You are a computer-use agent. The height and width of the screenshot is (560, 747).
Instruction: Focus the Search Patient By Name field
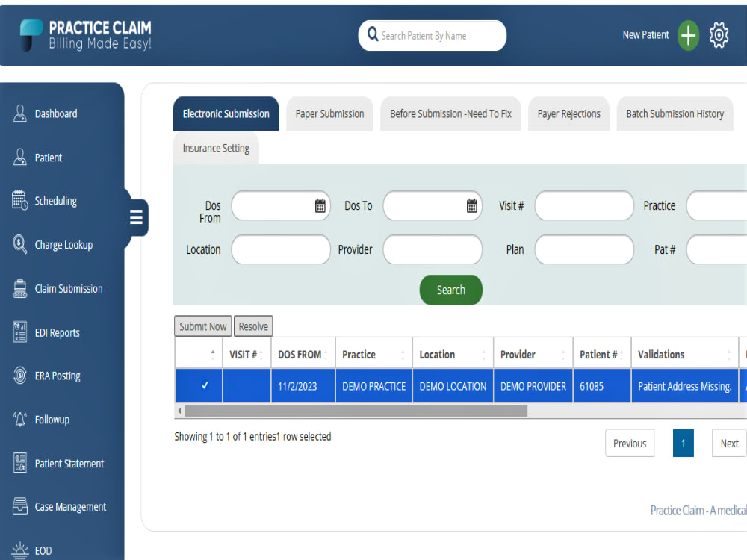432,35
